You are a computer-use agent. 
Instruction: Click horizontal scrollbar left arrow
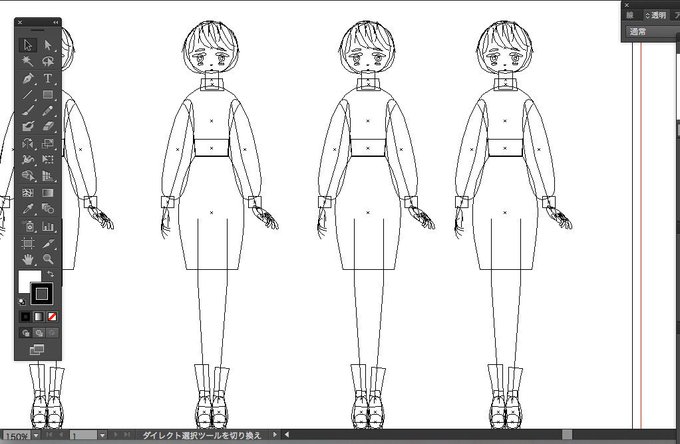tap(287, 434)
